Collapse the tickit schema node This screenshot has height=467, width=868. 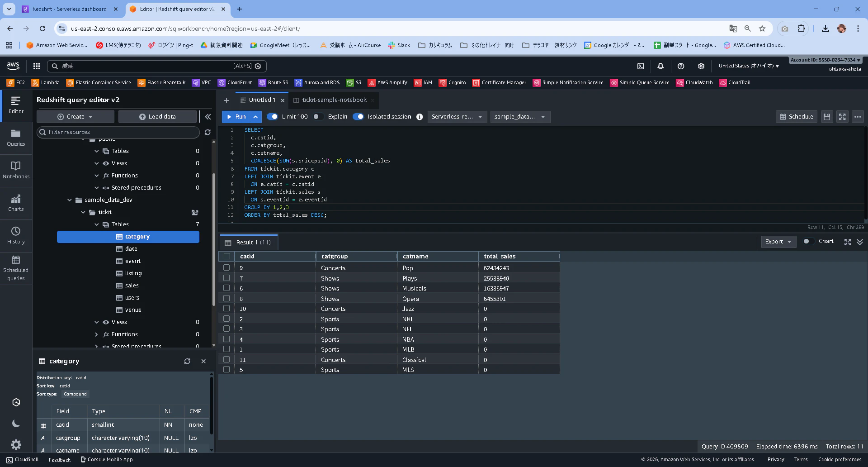click(x=83, y=212)
